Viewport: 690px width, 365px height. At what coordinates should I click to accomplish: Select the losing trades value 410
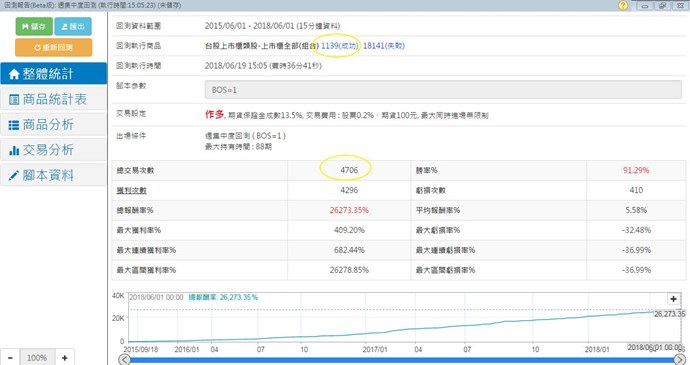pos(636,190)
